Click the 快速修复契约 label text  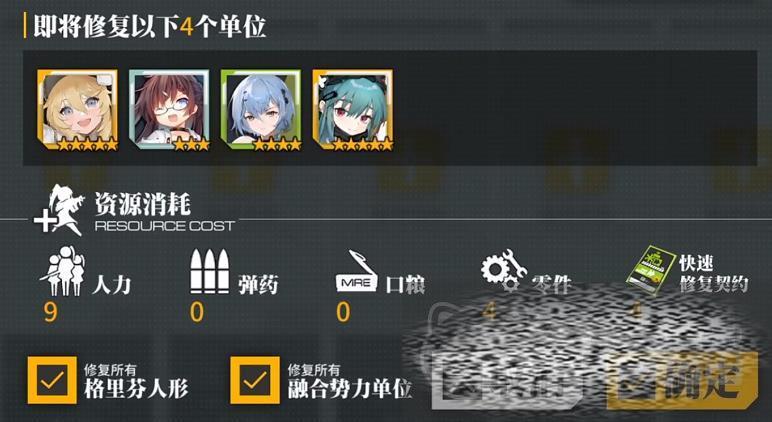click(713, 274)
